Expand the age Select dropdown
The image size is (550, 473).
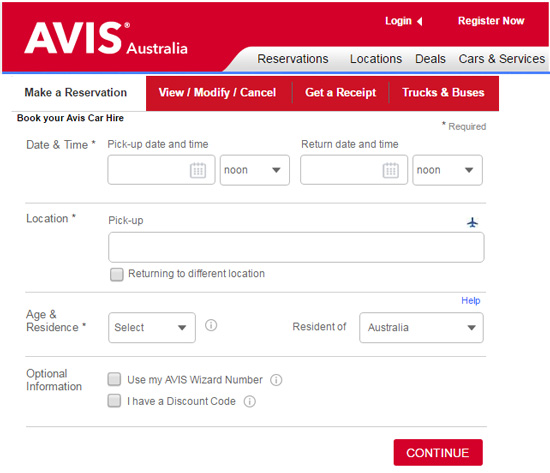click(x=152, y=327)
